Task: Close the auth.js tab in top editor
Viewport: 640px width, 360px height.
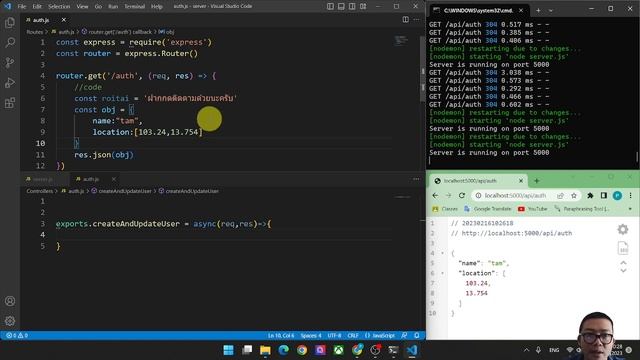Action: point(64,20)
